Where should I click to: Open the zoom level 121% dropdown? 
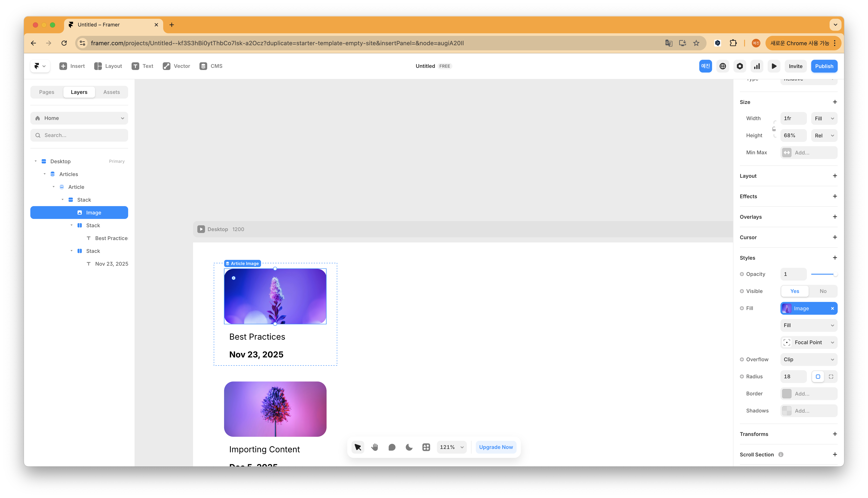[x=452, y=447]
